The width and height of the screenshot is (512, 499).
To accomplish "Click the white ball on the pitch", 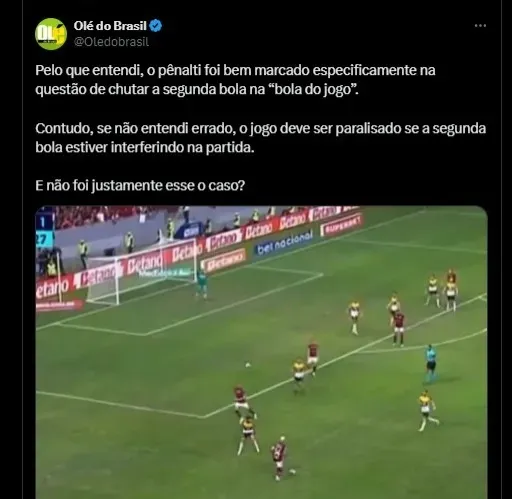I will [x=248, y=365].
